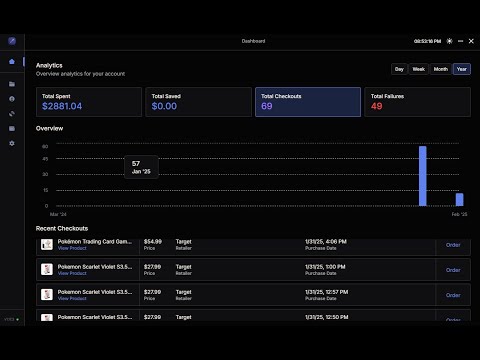
Task: Select the Week time range
Action: [x=419, y=69]
